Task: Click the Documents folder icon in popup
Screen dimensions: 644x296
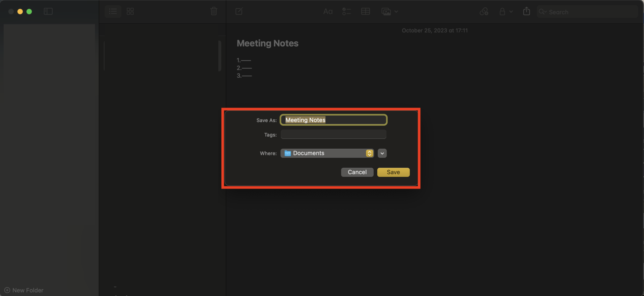Action: click(x=287, y=153)
